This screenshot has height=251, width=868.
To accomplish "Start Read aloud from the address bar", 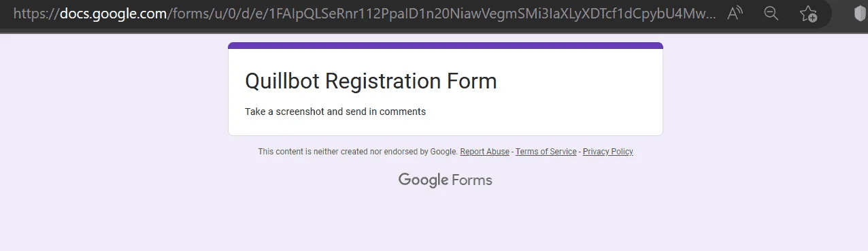I will 735,13.
